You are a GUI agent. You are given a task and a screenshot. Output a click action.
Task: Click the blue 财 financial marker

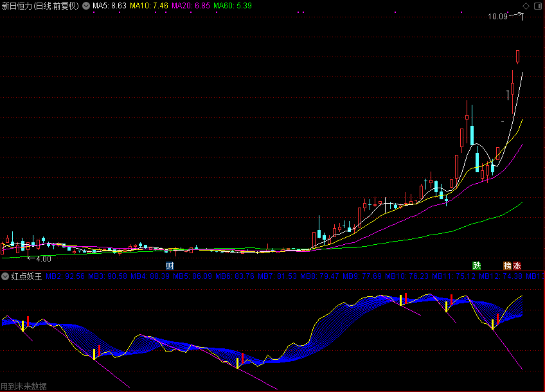click(170, 266)
